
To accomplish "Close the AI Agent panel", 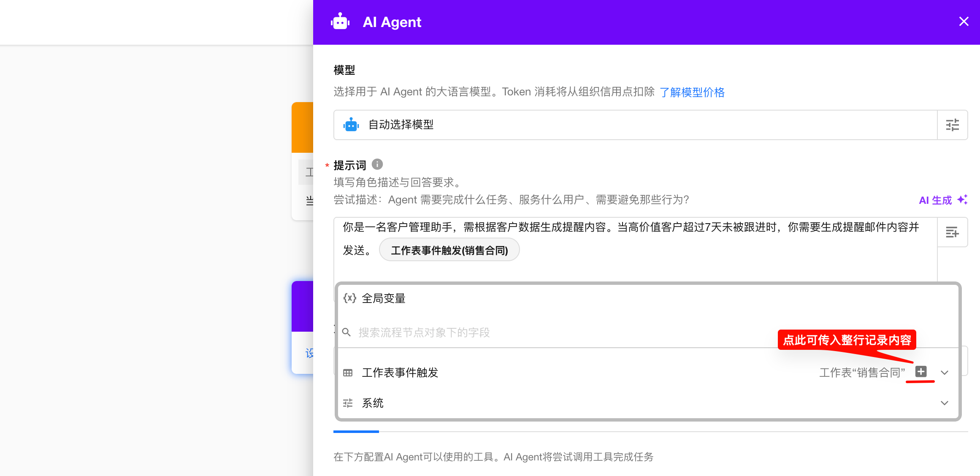I will (964, 22).
